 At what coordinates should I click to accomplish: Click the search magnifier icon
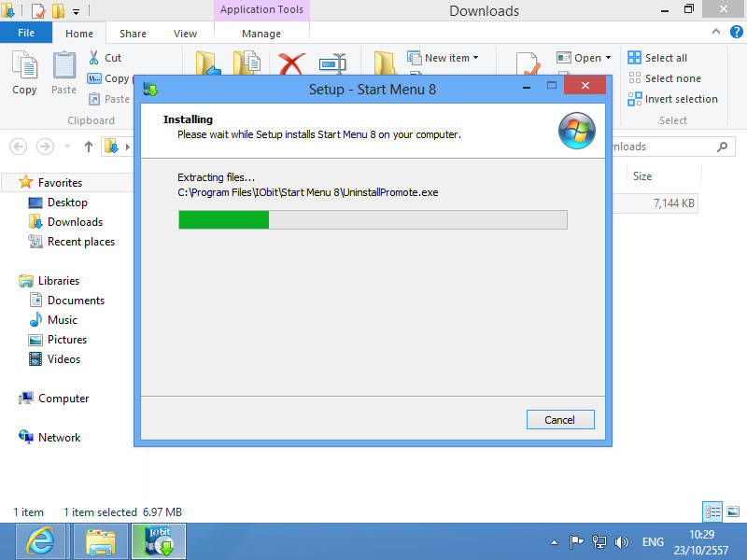[722, 147]
